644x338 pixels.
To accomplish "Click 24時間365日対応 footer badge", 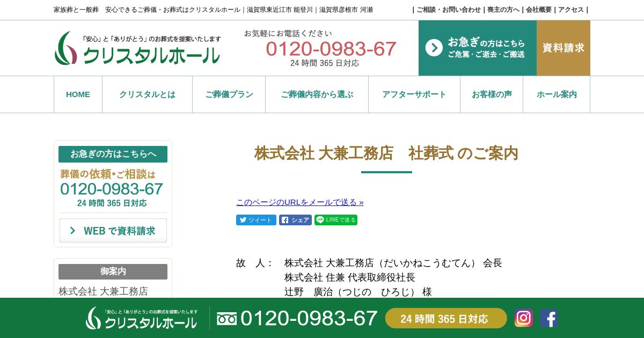I will coord(446,318).
